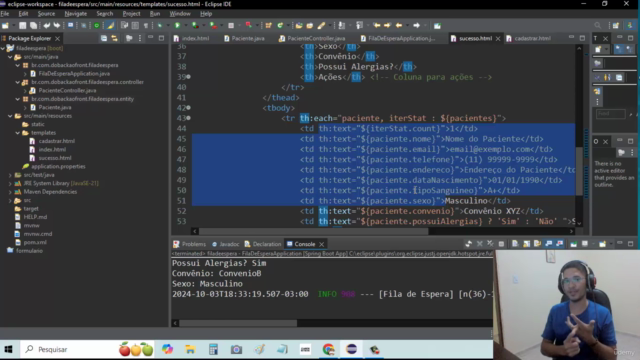Click the editor horizontal scrollbar thumb

[313, 231]
